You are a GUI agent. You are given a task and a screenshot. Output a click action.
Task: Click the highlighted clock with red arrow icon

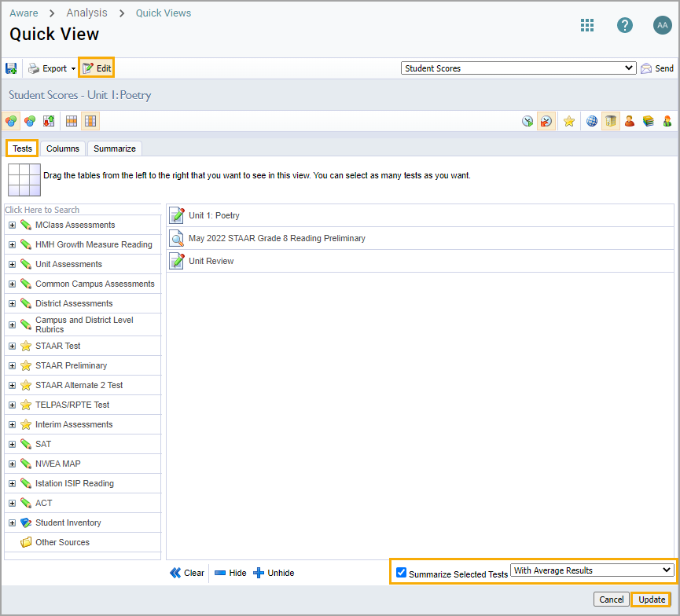(546, 121)
